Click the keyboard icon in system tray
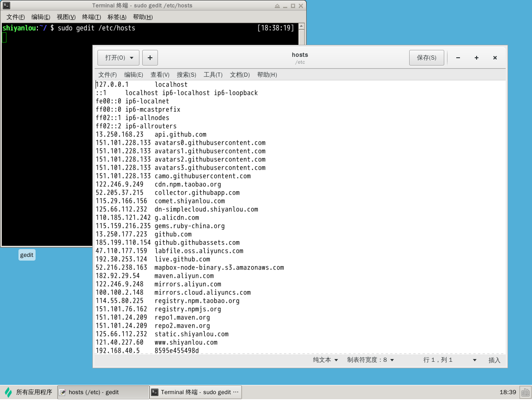 [x=525, y=392]
